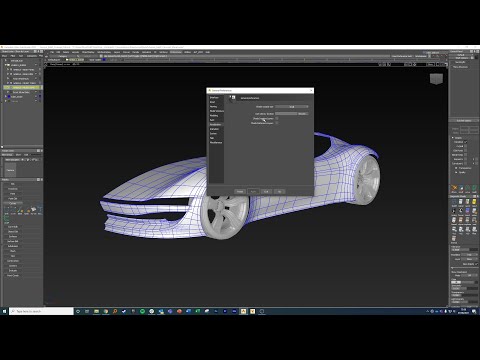Screen dimensions: 480x360
Task: Open the File menu
Action: pos(52,52)
